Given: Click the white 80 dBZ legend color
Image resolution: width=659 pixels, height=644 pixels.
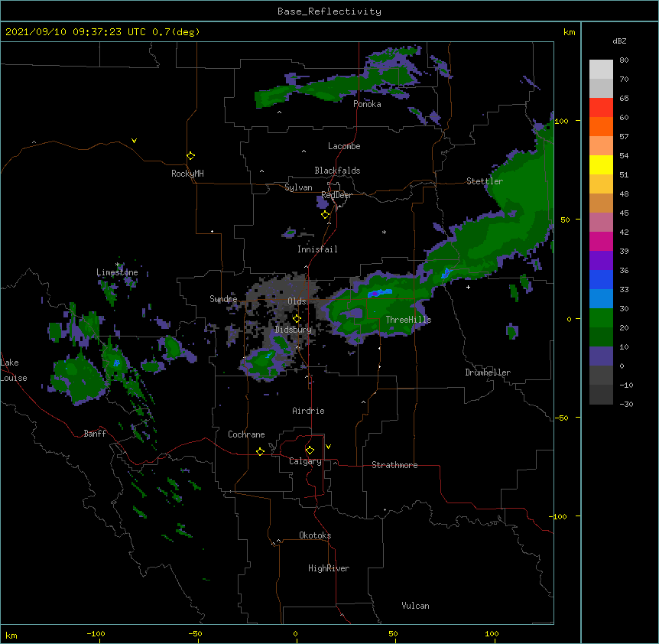Looking at the screenshot, I should tap(601, 70).
